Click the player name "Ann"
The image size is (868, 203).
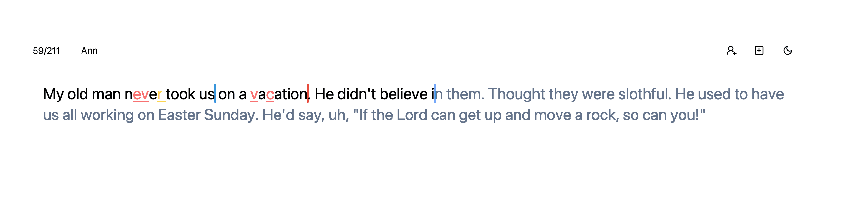pyautogui.click(x=89, y=51)
